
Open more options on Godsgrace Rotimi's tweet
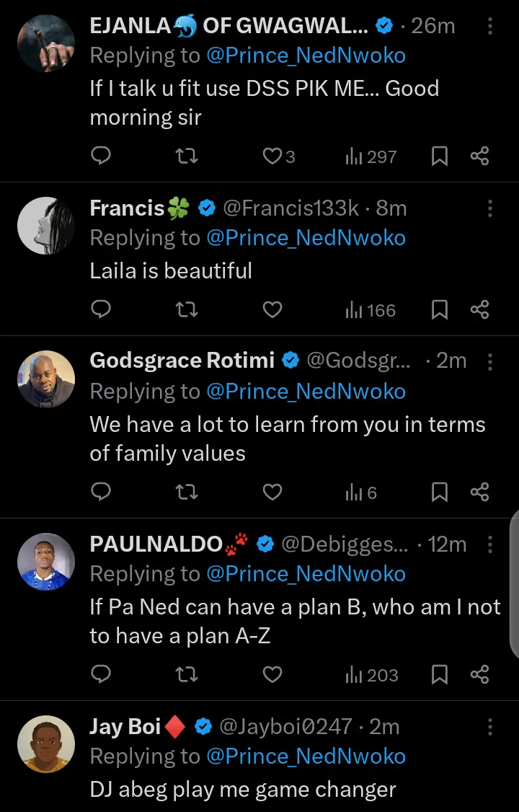[x=490, y=361]
